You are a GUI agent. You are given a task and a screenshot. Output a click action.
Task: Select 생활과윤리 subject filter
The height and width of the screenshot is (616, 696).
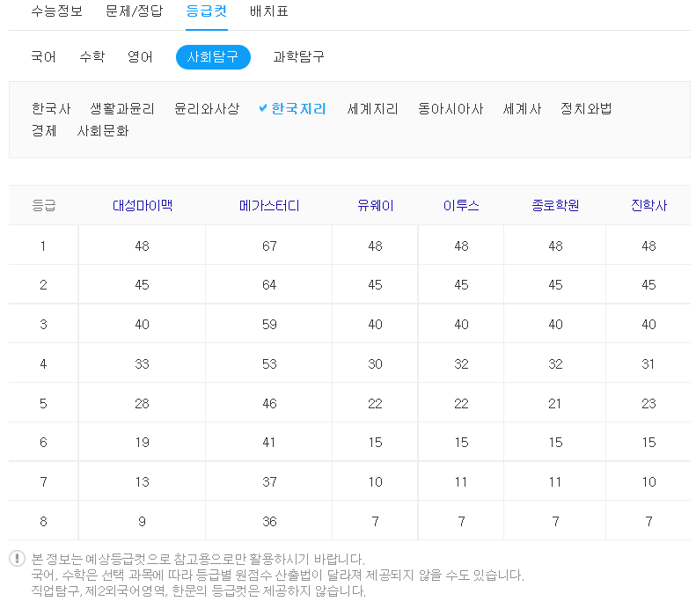122,109
